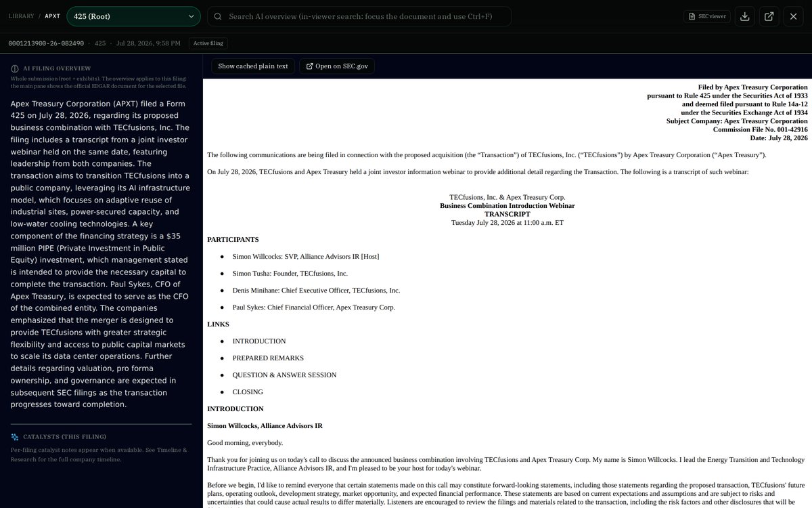
Task: Click accession number 0001213900-26-082490
Action: click(x=46, y=43)
